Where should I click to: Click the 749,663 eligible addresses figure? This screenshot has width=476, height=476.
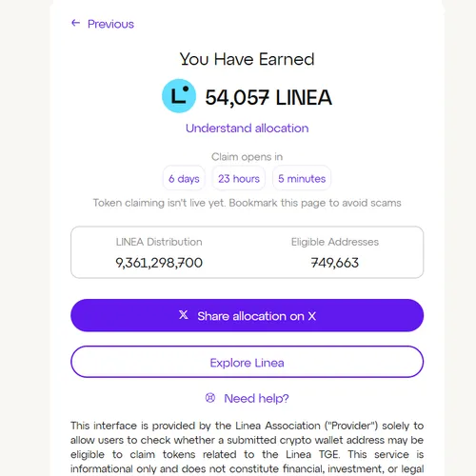pyautogui.click(x=335, y=263)
